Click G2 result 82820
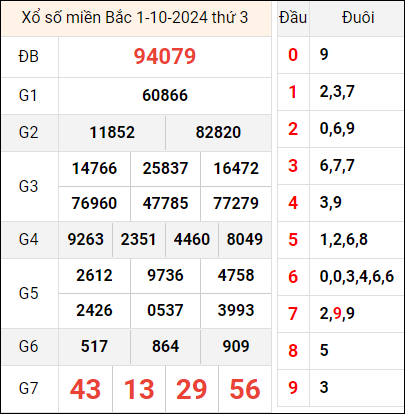Screen dimensions: 405x414 218,132
